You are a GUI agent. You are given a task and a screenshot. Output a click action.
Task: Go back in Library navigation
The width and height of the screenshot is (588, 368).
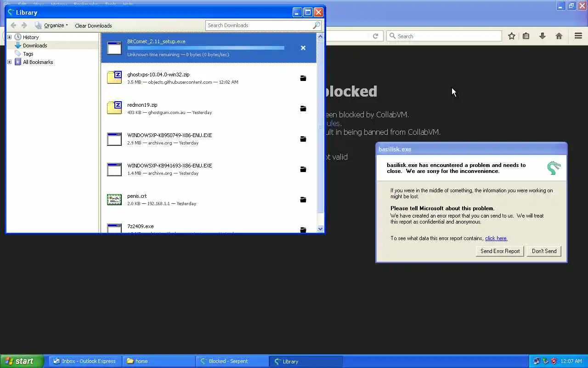(x=13, y=25)
